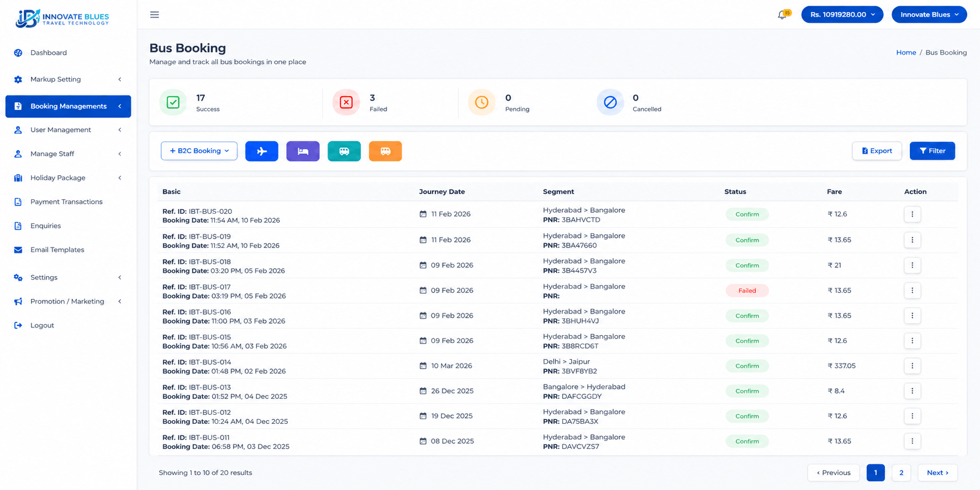The image size is (980, 490).
Task: Open the hotel bookings bed icon
Action: [x=303, y=151]
